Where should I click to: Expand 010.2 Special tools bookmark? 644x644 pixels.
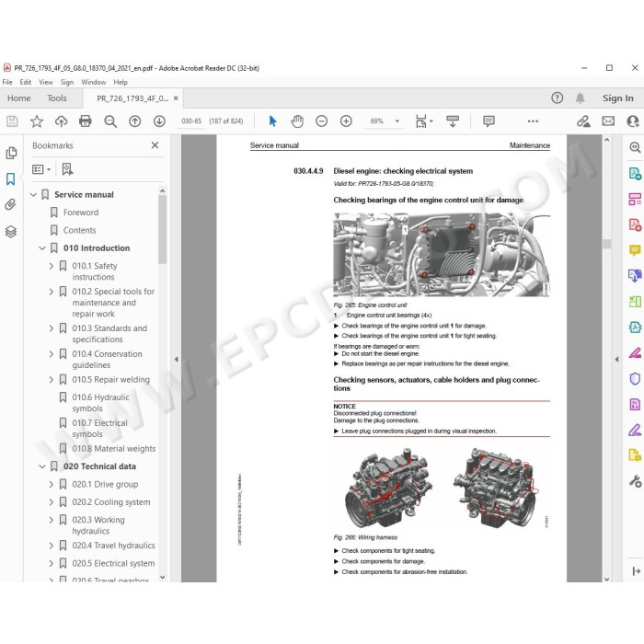tap(51, 292)
